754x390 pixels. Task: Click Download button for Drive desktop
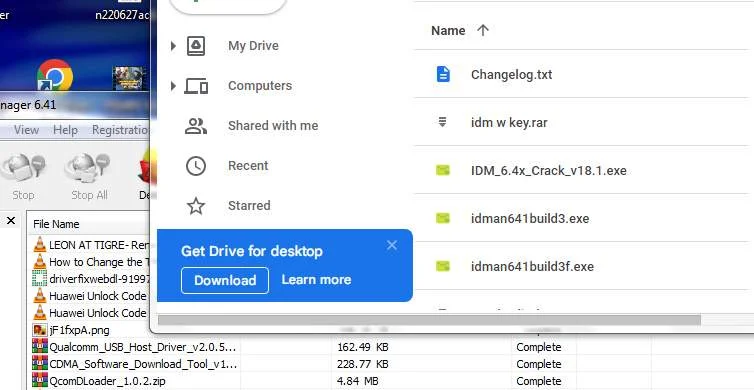225,280
